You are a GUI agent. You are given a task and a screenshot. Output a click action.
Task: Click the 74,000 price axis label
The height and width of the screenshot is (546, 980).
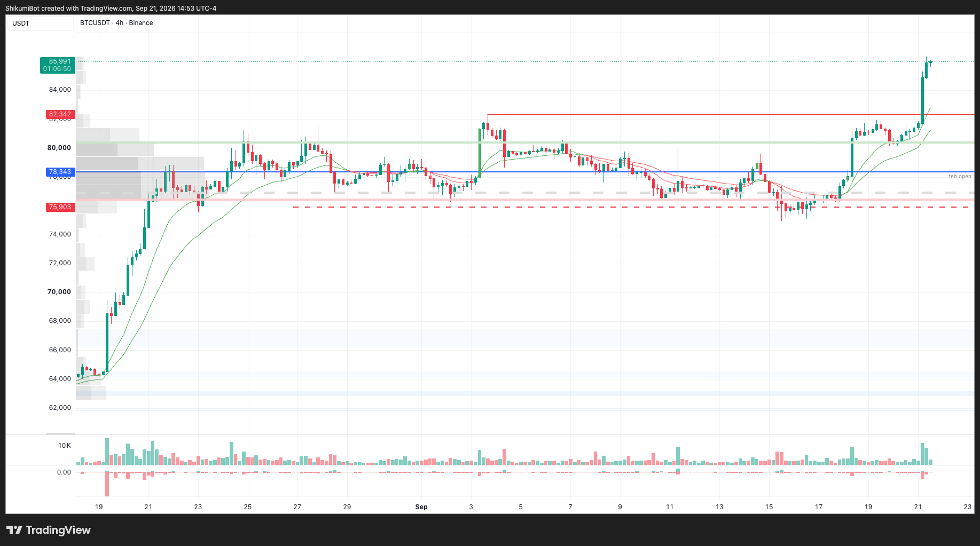[60, 234]
